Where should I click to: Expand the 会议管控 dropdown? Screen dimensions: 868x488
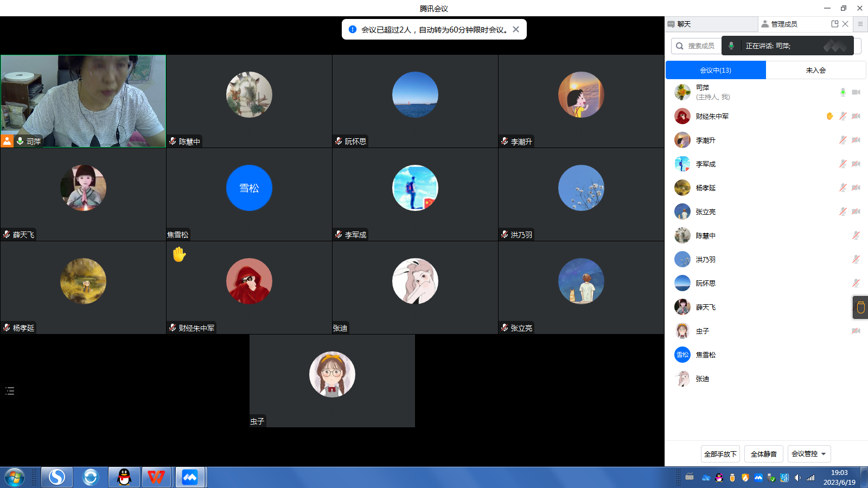coord(809,454)
